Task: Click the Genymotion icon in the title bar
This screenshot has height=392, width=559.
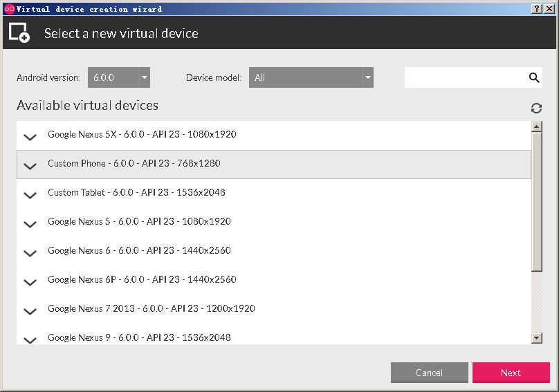Action: (x=10, y=9)
